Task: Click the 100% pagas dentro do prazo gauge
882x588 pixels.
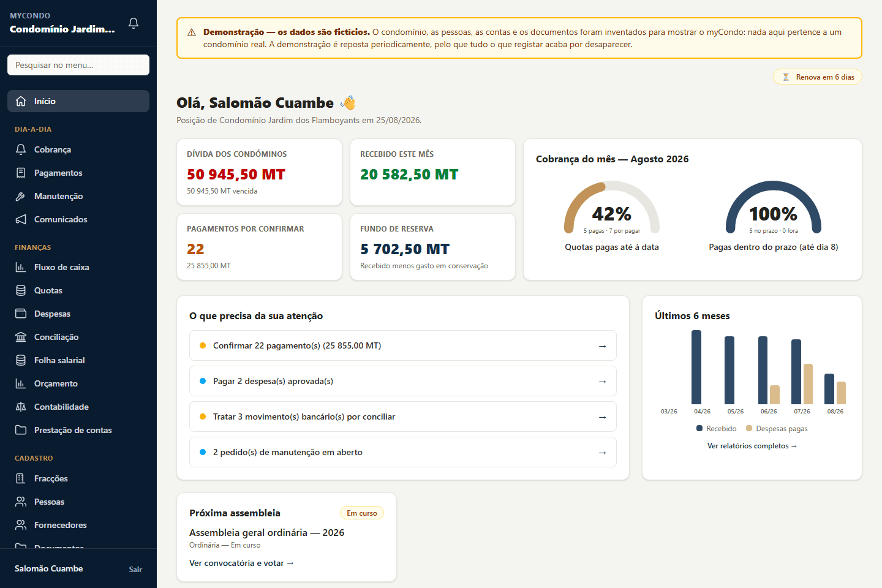Action: [774, 208]
